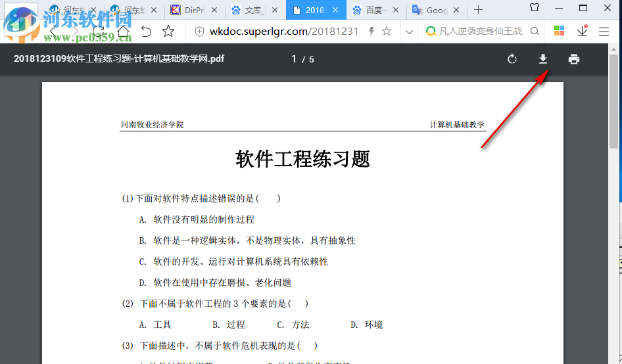The height and width of the screenshot is (364, 622).
Task: Print the PDF document
Action: coord(573,59)
